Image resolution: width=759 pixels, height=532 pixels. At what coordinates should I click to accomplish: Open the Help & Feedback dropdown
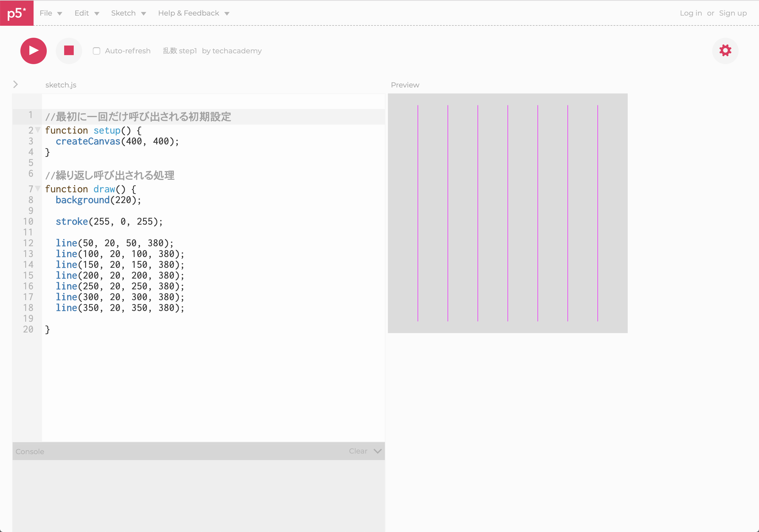pos(193,13)
